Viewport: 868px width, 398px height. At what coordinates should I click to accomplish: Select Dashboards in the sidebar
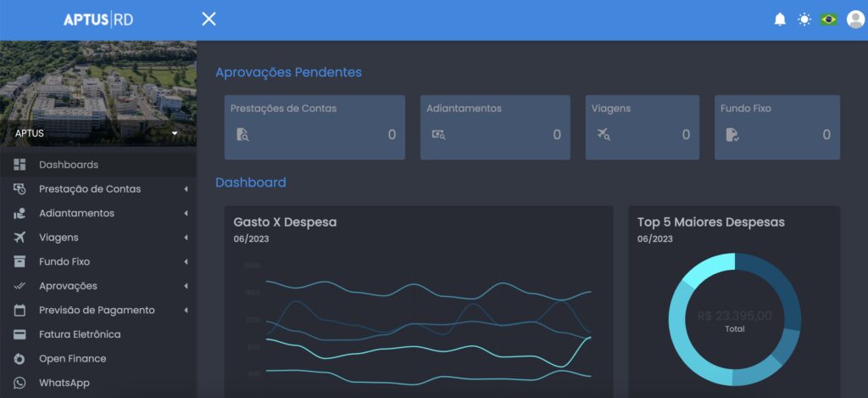pos(68,165)
